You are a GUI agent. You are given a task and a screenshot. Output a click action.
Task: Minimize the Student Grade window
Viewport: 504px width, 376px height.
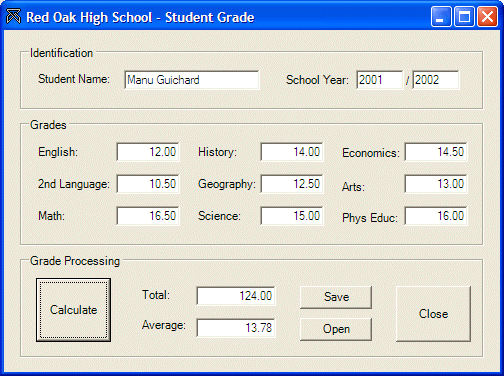(x=441, y=16)
